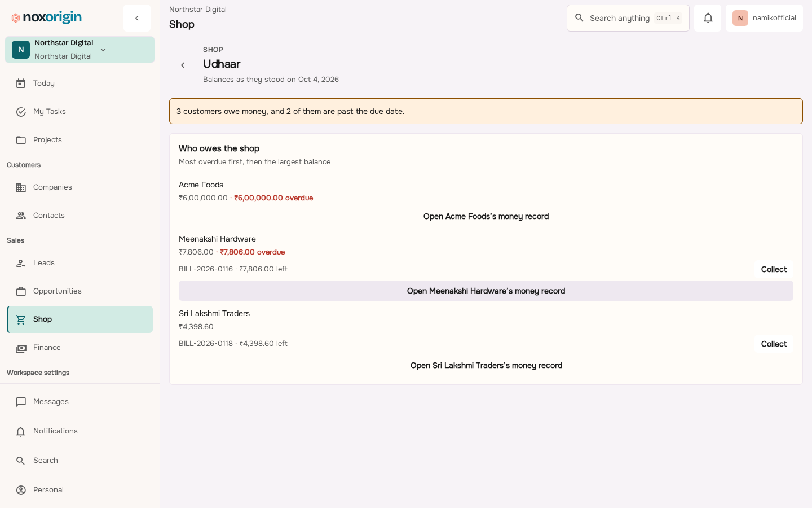The width and height of the screenshot is (812, 508).
Task: Open Acme Foods's money record
Action: pyautogui.click(x=486, y=216)
